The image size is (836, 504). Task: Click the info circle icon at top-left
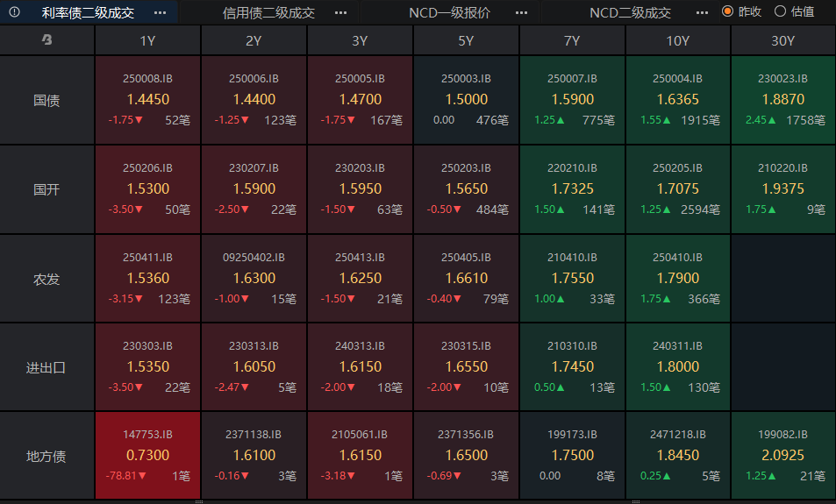click(x=14, y=11)
